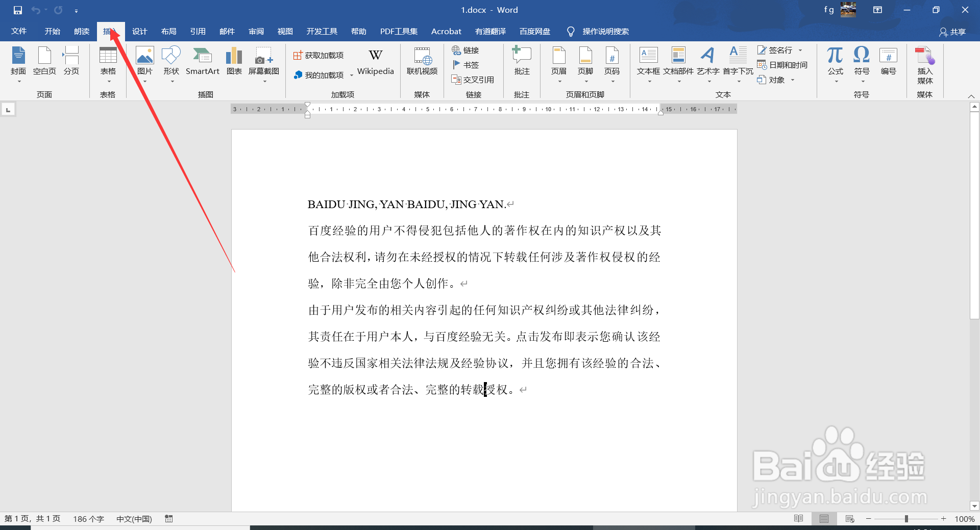Insert a symbol (符号)
980x530 pixels.
coord(862,65)
